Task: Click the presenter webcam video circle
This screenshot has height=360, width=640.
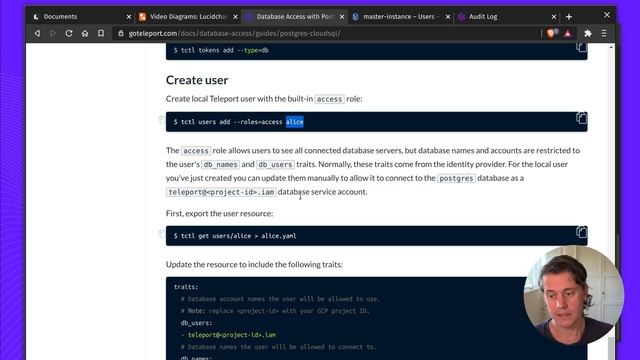Action: (x=573, y=295)
